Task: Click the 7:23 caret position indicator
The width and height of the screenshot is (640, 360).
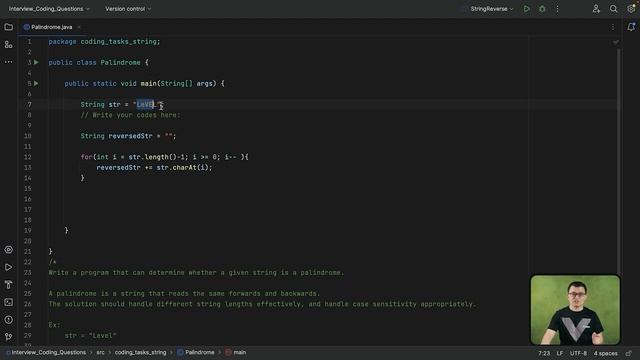Action: [544, 353]
